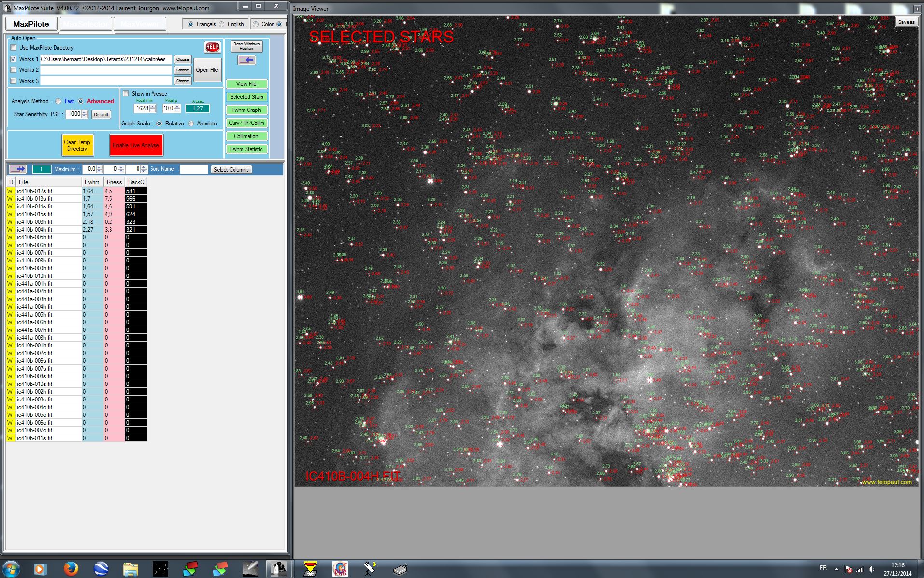The height and width of the screenshot is (578, 924).
Task: Click the Sort Name input field
Action: tap(194, 169)
